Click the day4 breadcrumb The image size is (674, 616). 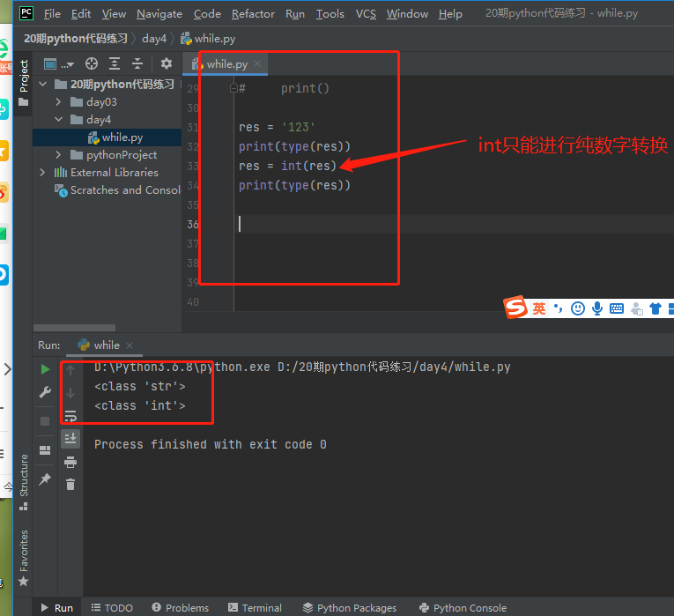154,39
